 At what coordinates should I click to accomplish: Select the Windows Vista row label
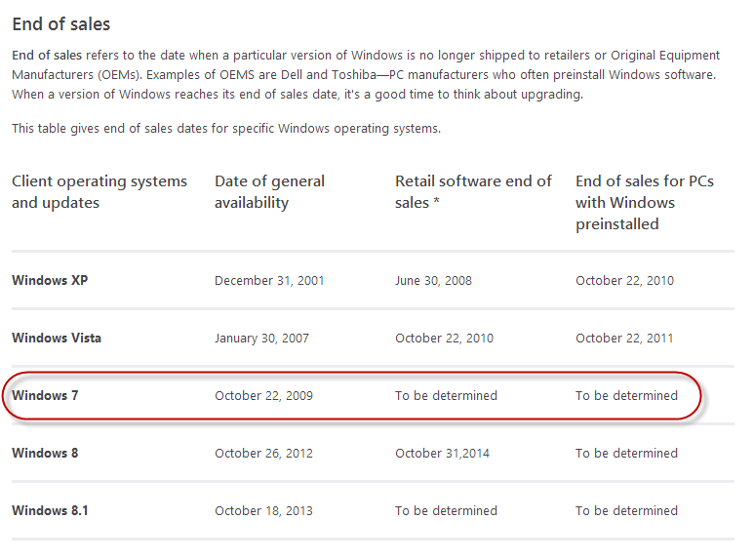click(57, 339)
